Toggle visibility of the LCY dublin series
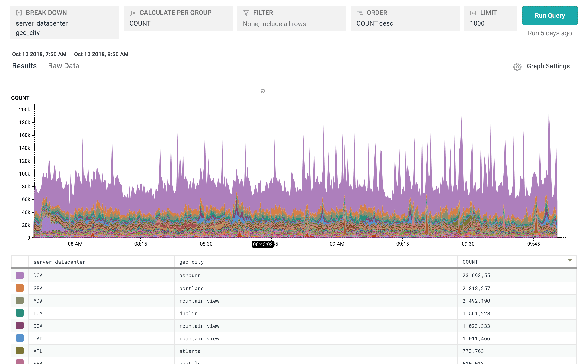Viewport: 588px width, 364px height. click(20, 313)
